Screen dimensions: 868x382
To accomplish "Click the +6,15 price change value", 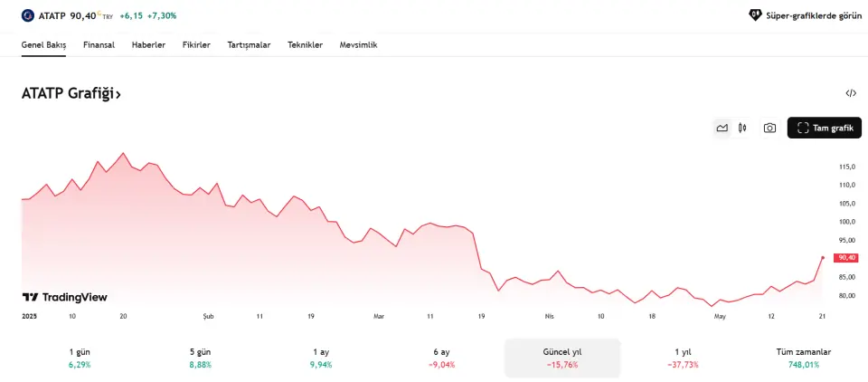I will click(x=131, y=15).
